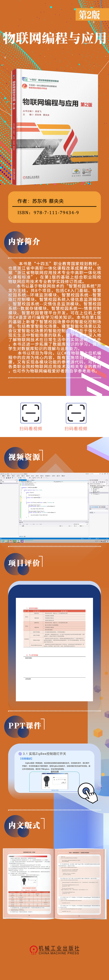
Task: Open the 项目评价 document preview page
Action: click(x=55, y=649)
